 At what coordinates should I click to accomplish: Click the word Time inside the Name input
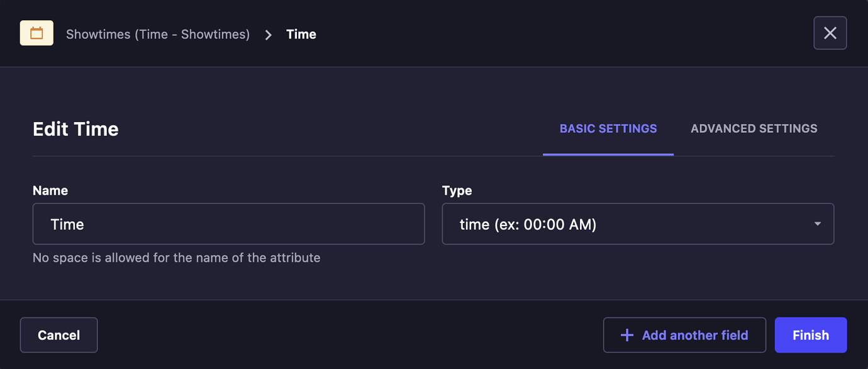pos(67,224)
